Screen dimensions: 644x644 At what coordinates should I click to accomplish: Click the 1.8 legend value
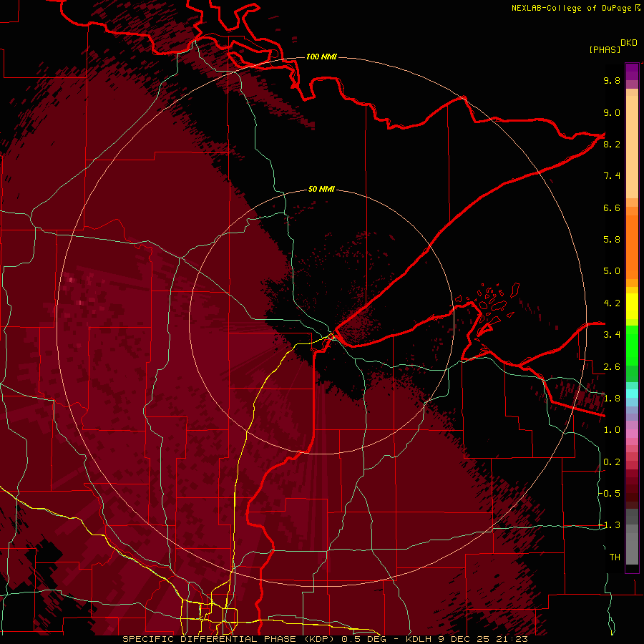pos(612,399)
